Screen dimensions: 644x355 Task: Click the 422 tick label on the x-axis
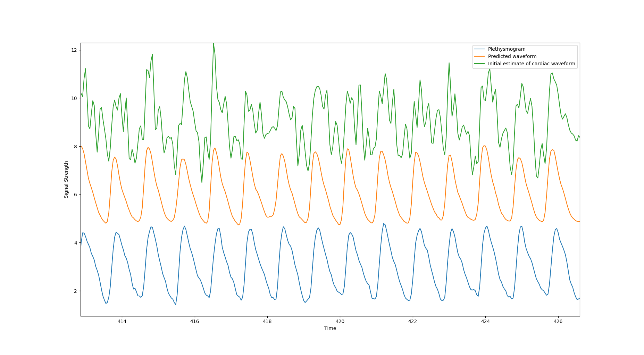pos(412,322)
